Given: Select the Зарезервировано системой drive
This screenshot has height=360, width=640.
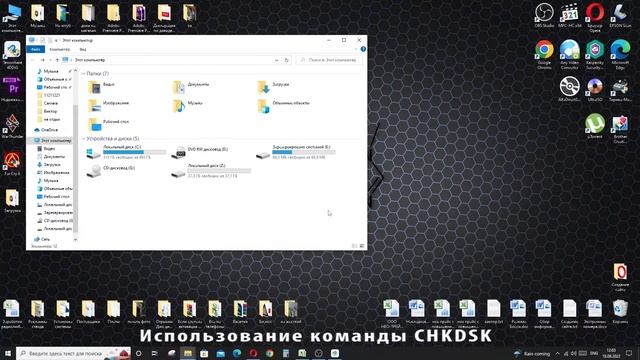Looking at the screenshot, I should 296,152.
